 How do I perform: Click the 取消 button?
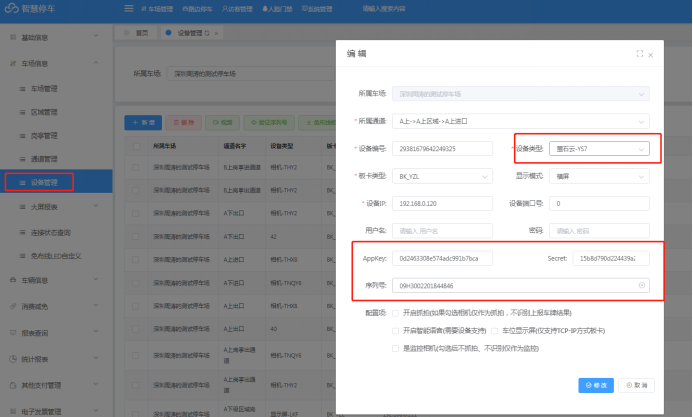coord(636,385)
